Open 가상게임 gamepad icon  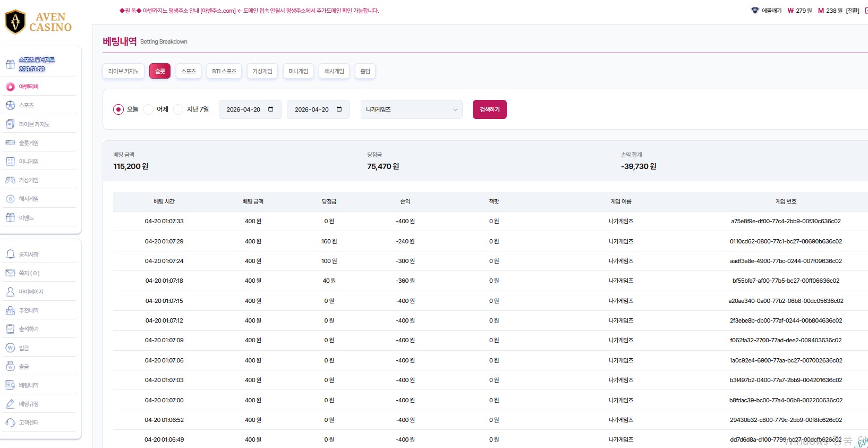[10, 180]
